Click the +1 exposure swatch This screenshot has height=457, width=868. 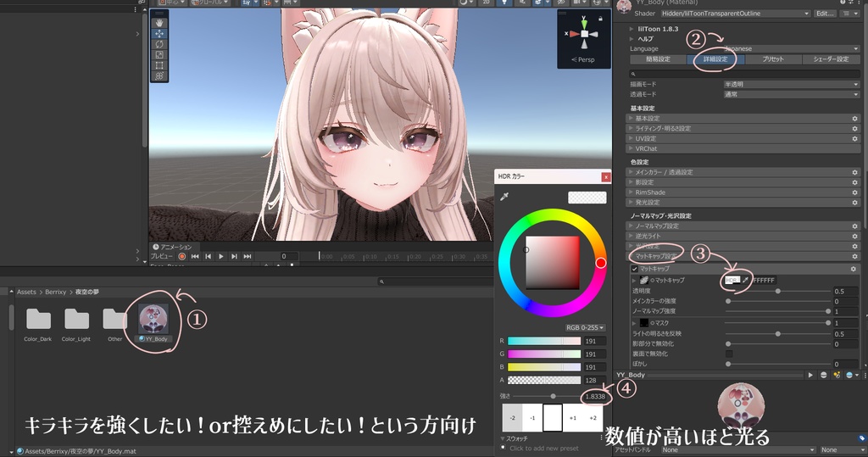point(573,418)
